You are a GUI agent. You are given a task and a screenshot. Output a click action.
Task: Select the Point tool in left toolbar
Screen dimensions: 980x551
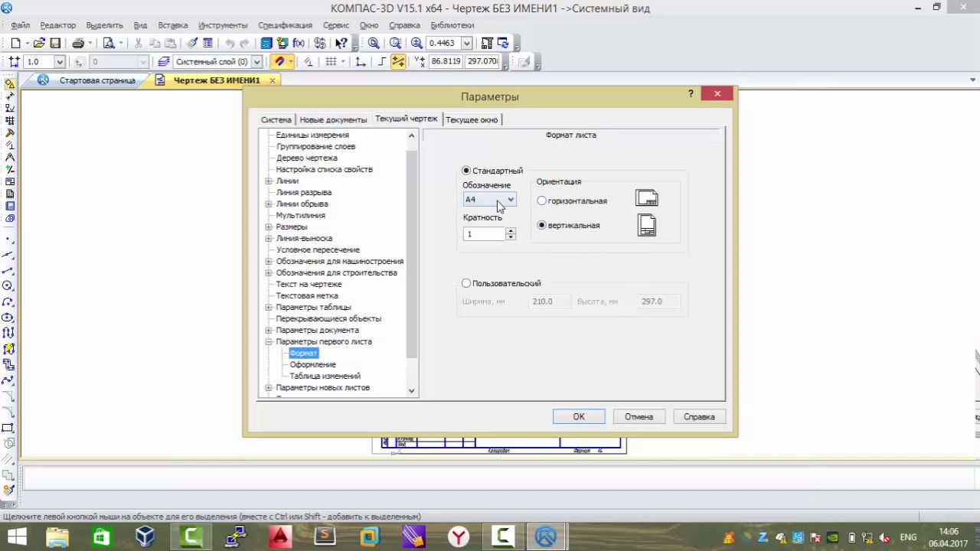tap(8, 240)
